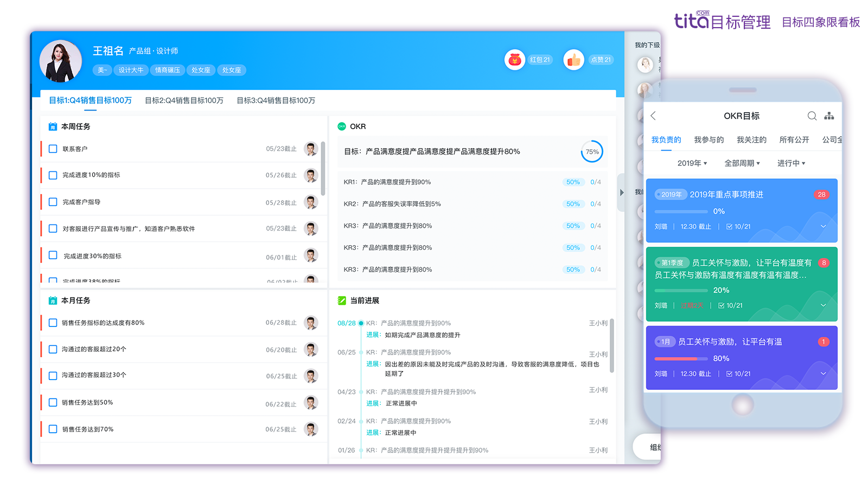The image size is (868, 488).
Task: Click KR2 产品的客服失误率降低到5% row
Action: [x=472, y=204]
